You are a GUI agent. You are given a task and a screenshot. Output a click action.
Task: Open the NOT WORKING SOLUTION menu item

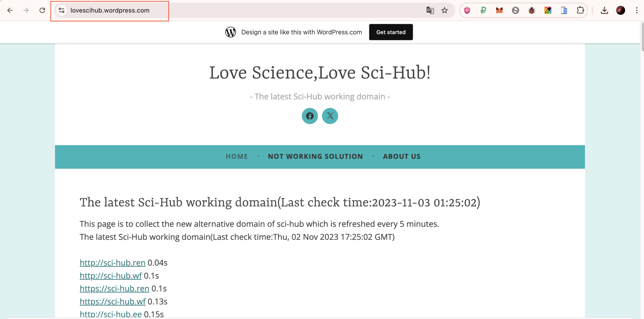[315, 156]
